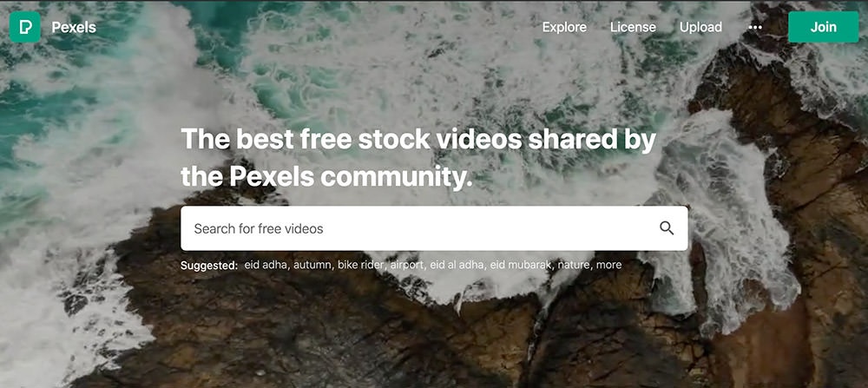
Task: Choose the autumn suggested search
Action: click(312, 265)
